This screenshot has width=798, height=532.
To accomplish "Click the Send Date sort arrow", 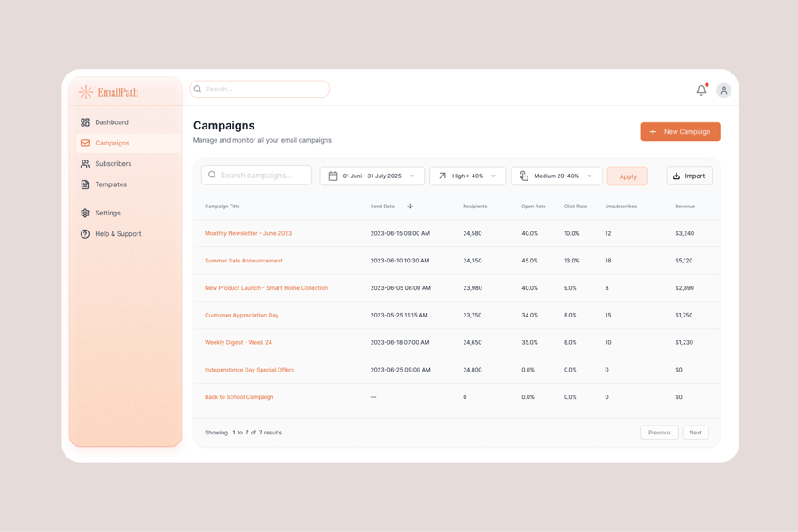I will pos(410,207).
